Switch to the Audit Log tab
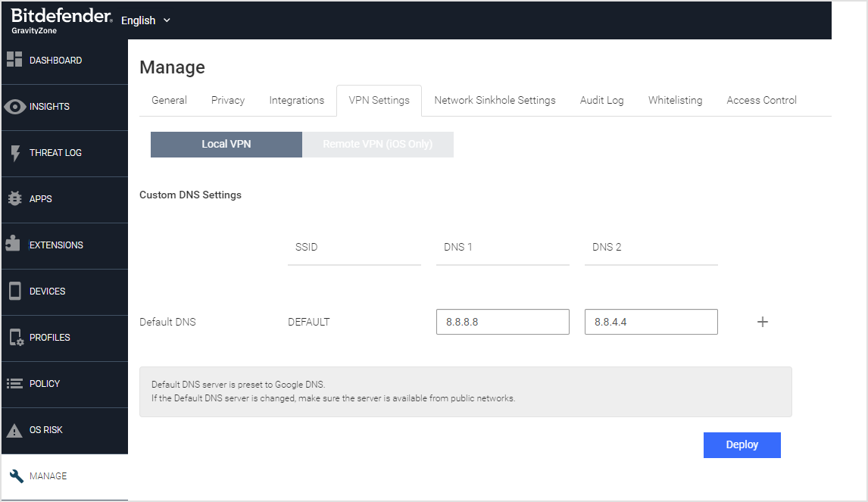Screen dimensions: 868x502 pos(601,100)
